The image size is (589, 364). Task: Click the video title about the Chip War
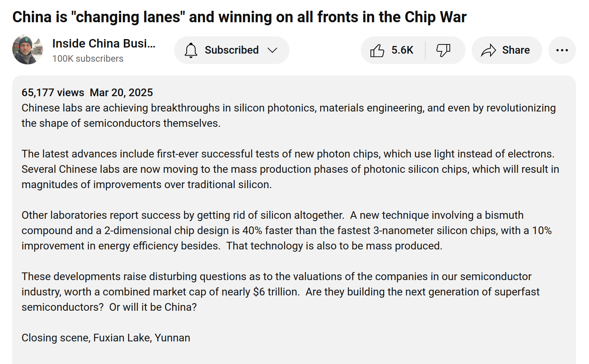(x=239, y=17)
